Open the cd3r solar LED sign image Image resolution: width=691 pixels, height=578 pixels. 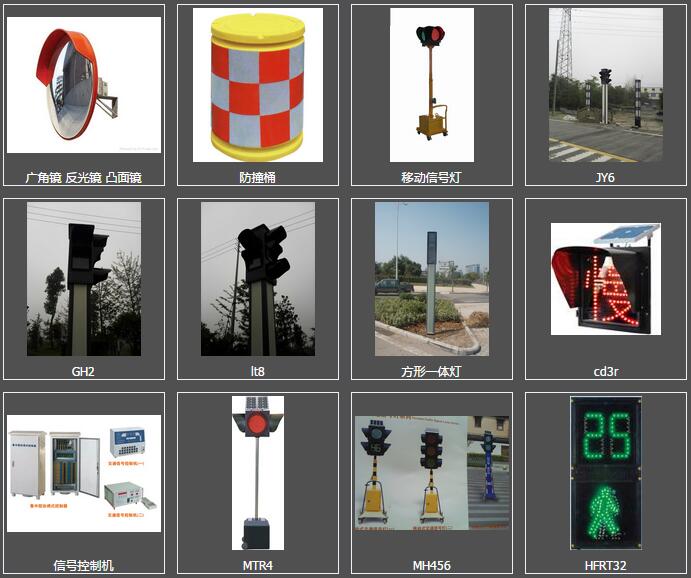click(606, 279)
